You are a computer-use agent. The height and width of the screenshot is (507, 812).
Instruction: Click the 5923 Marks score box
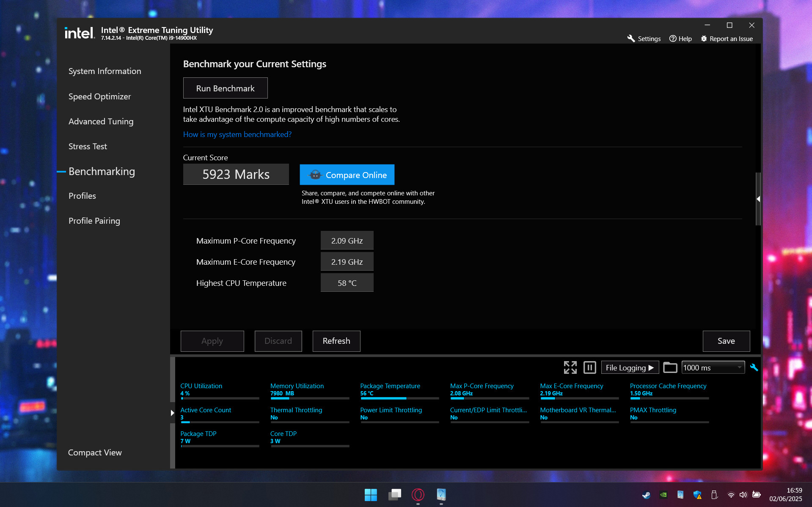point(236,174)
